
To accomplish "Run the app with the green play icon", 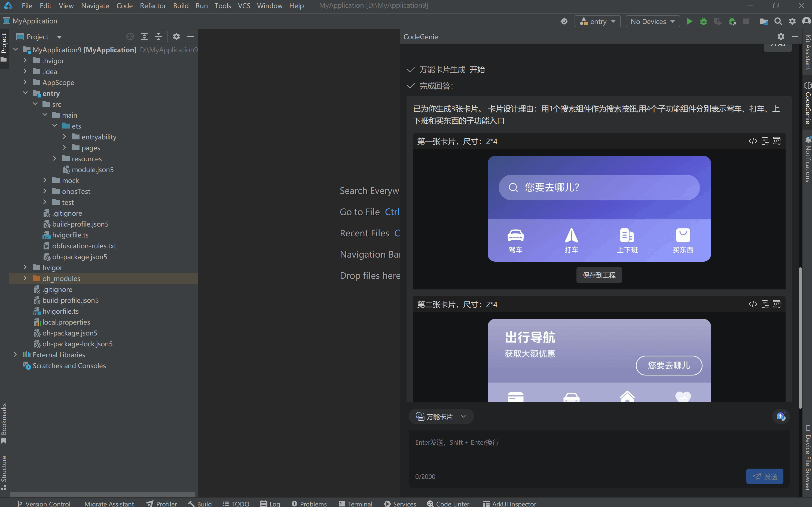I will pos(689,21).
